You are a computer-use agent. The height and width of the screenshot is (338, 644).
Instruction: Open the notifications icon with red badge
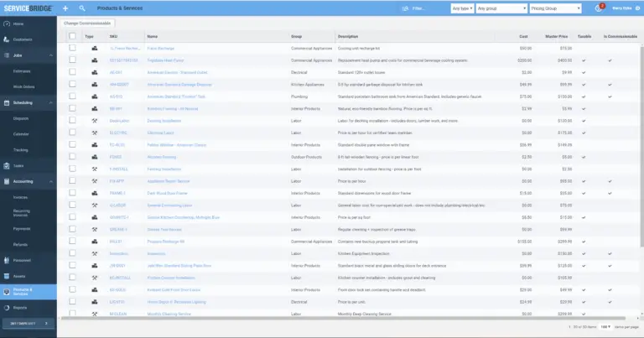(599, 8)
